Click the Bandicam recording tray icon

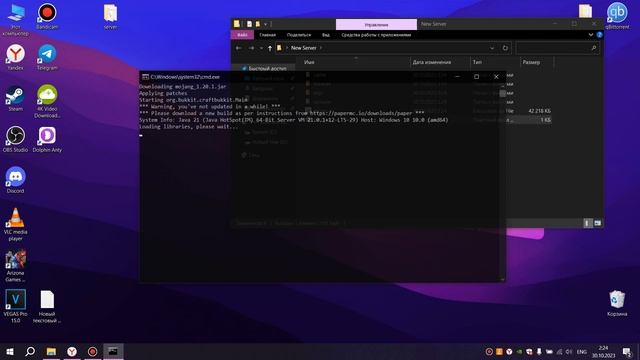tap(489, 351)
